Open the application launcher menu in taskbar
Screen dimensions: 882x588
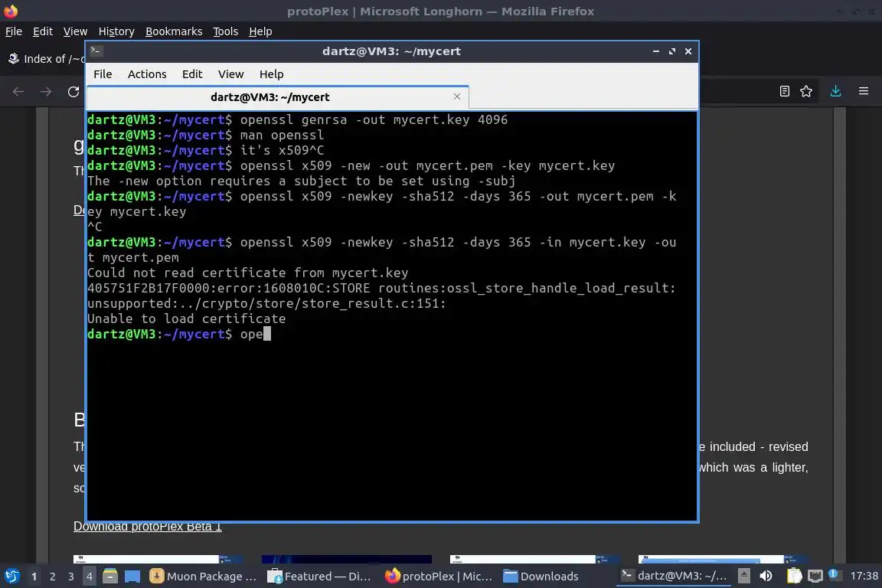11,577
